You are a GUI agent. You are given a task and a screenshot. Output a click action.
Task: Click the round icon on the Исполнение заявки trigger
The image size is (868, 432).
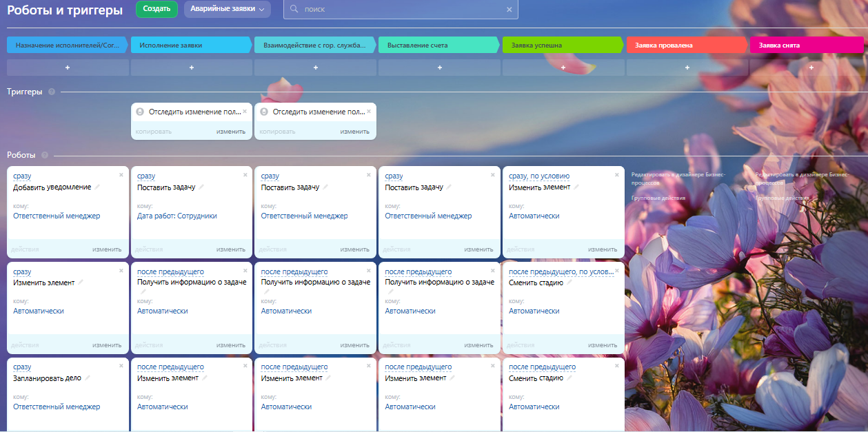click(140, 112)
